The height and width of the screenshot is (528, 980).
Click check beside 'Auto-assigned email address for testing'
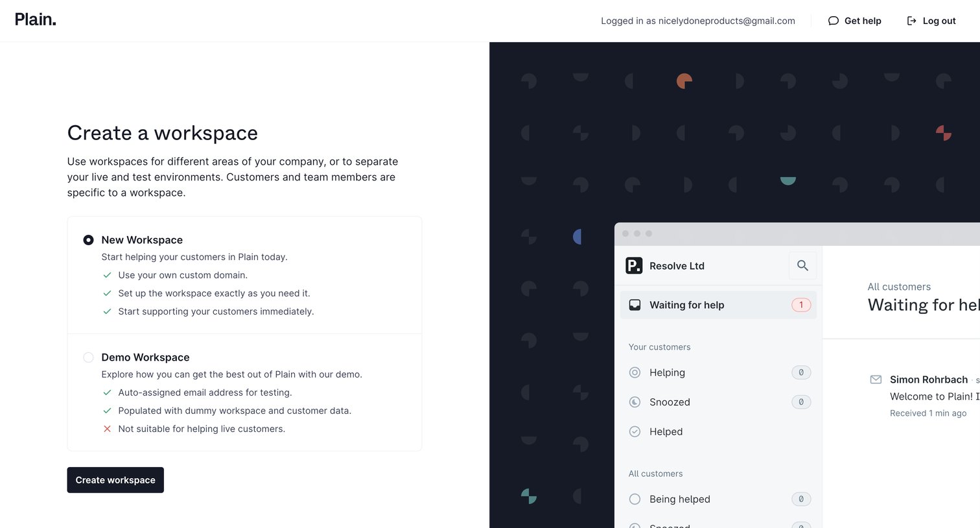107,392
